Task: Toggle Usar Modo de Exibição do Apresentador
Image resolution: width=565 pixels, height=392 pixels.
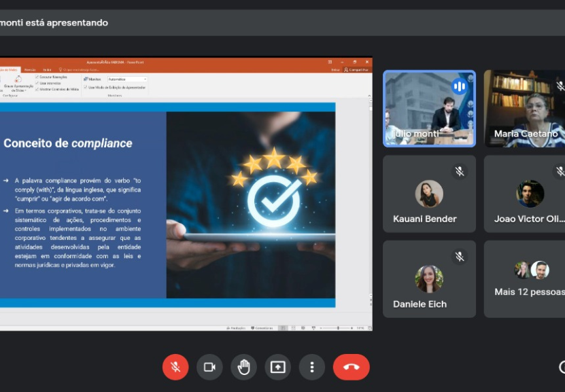Action: (85, 88)
